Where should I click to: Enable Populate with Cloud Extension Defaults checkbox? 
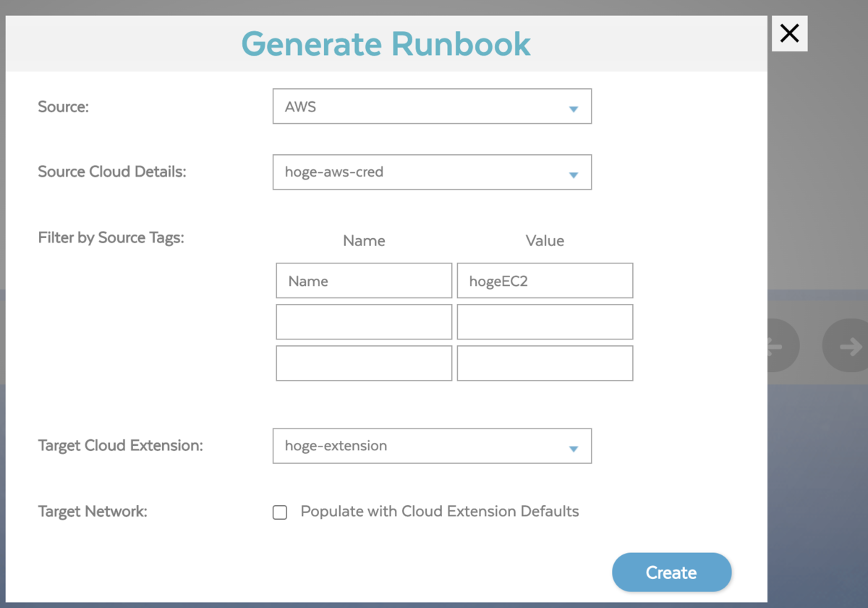280,512
